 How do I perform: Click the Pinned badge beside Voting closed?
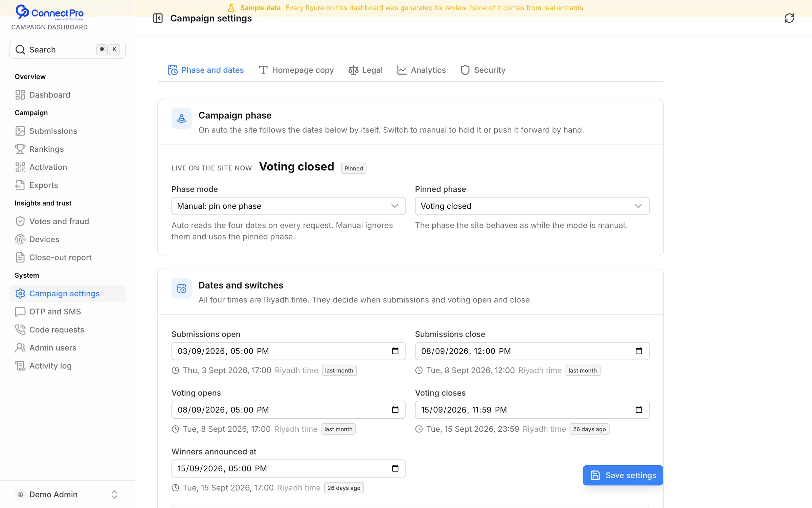tap(354, 168)
